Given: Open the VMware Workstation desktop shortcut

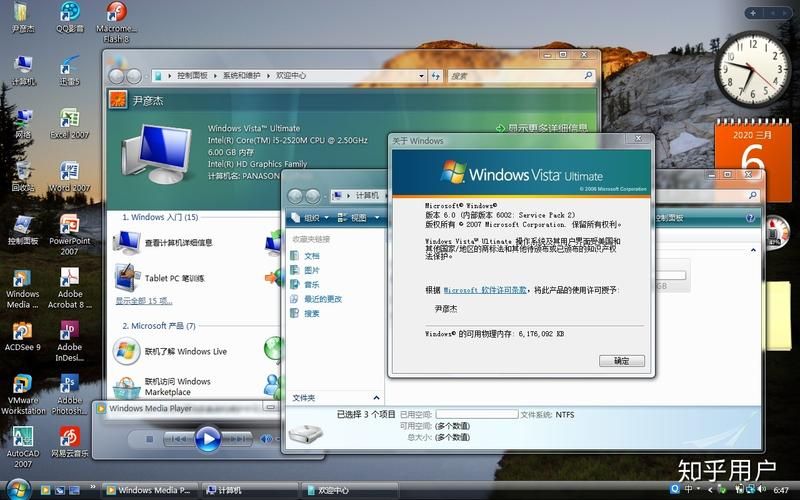Looking at the screenshot, I should (x=22, y=387).
